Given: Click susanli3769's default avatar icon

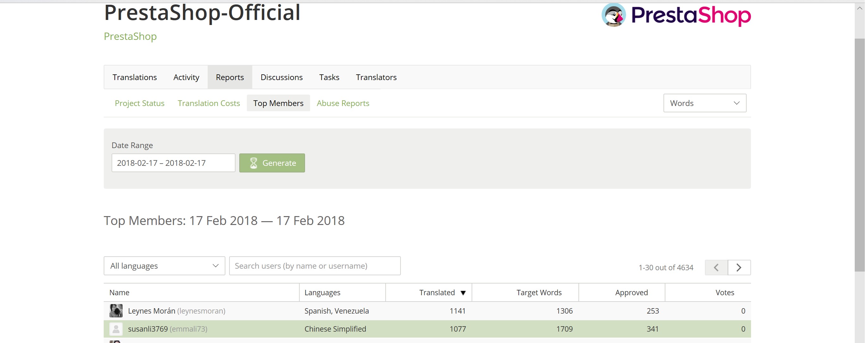Looking at the screenshot, I should [x=116, y=329].
